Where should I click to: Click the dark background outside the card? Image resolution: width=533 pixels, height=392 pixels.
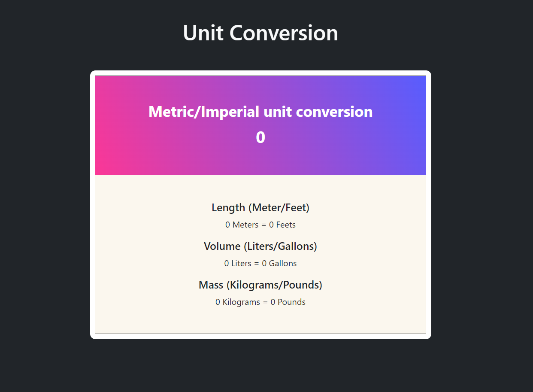point(43,193)
